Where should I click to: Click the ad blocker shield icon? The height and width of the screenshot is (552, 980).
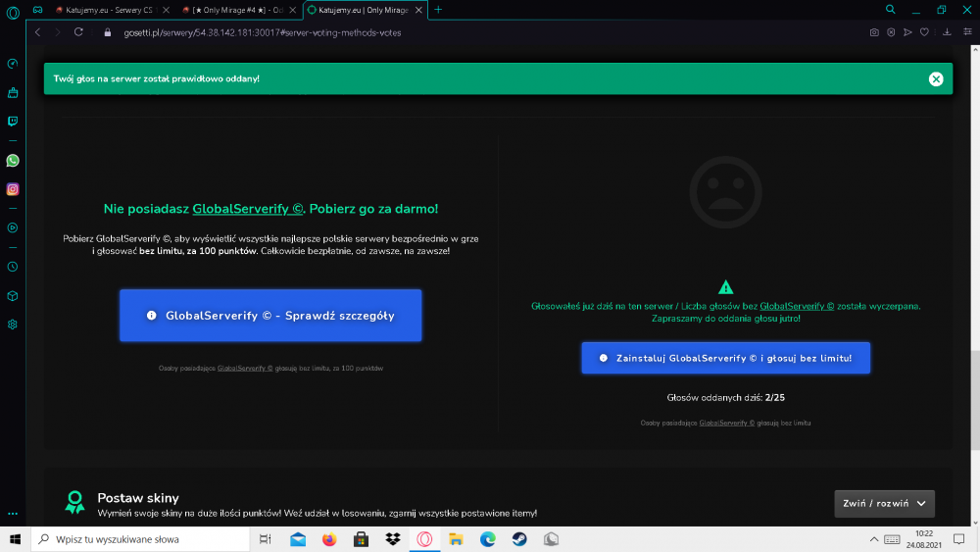tap(891, 32)
